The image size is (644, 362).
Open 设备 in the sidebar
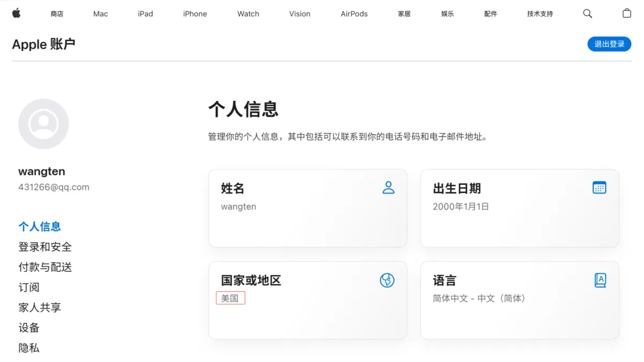[29, 328]
